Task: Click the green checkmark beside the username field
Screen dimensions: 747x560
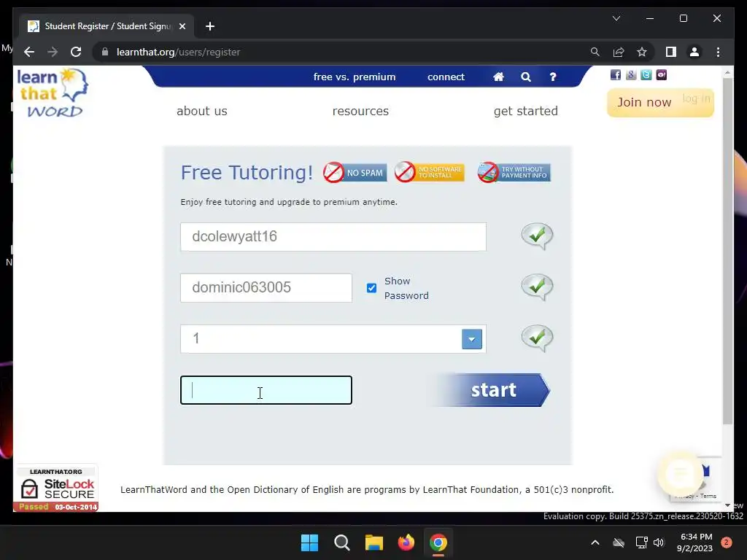Action: 537,236
